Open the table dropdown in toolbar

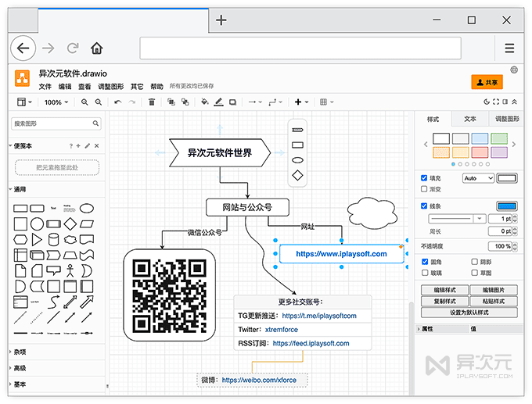click(x=327, y=102)
